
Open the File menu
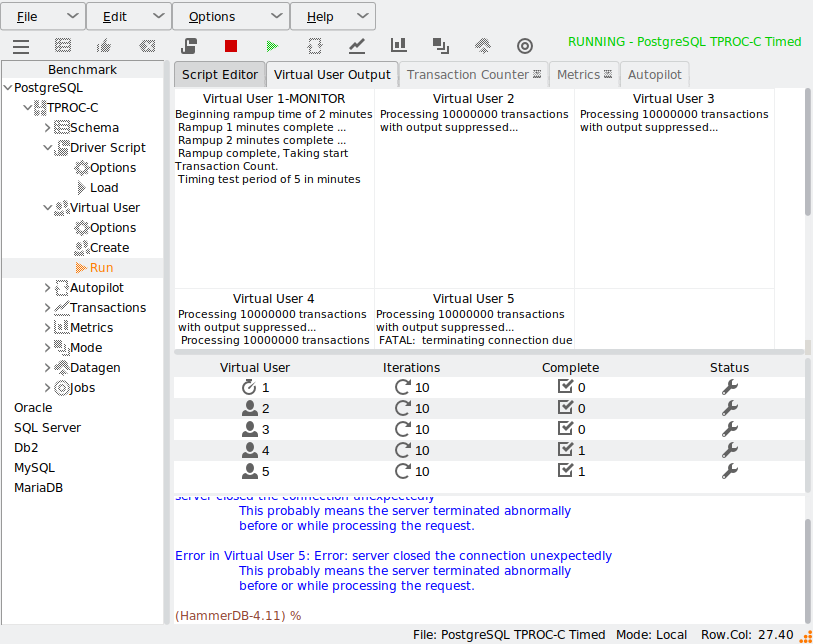pyautogui.click(x=43, y=17)
